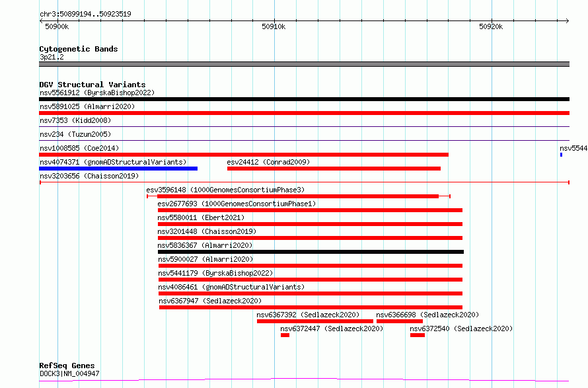Click the small blue nsv5544 marker
Viewport: 588px width, 388px height.
[562, 155]
